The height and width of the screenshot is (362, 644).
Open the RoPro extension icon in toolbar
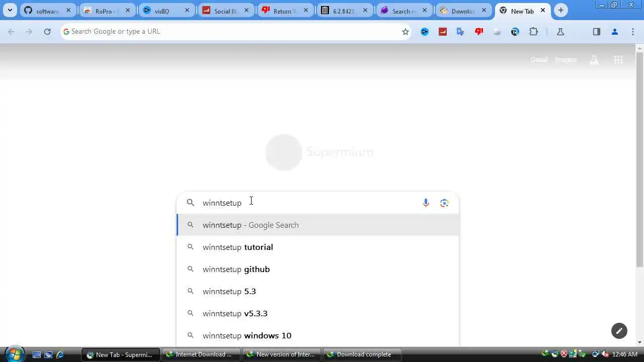pyautogui.click(x=515, y=32)
